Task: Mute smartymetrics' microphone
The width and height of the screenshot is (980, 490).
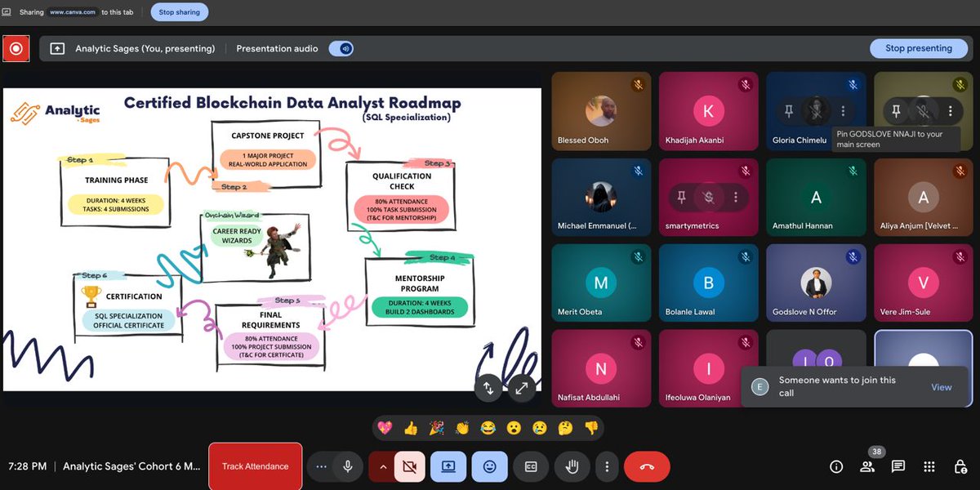Action: pyautogui.click(x=708, y=197)
